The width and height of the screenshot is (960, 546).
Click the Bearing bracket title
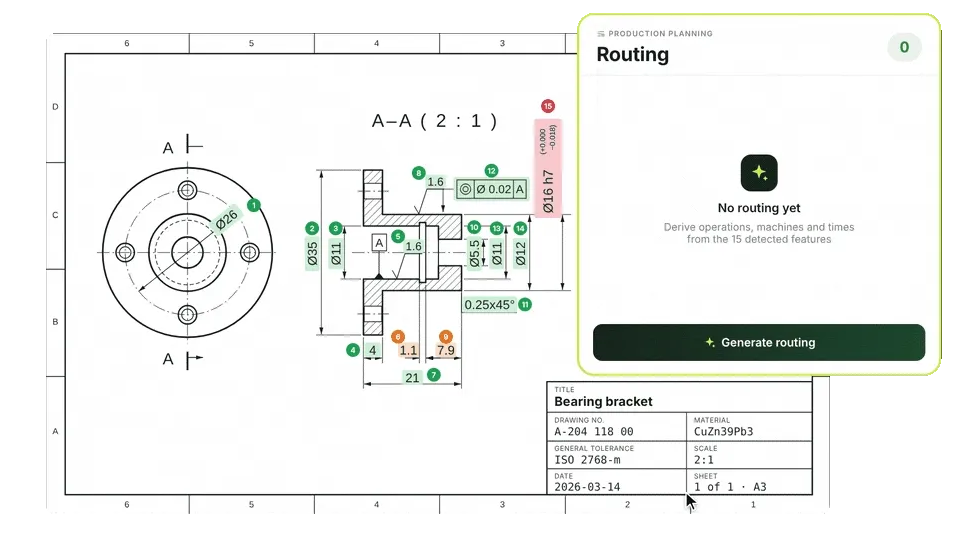tap(603, 402)
